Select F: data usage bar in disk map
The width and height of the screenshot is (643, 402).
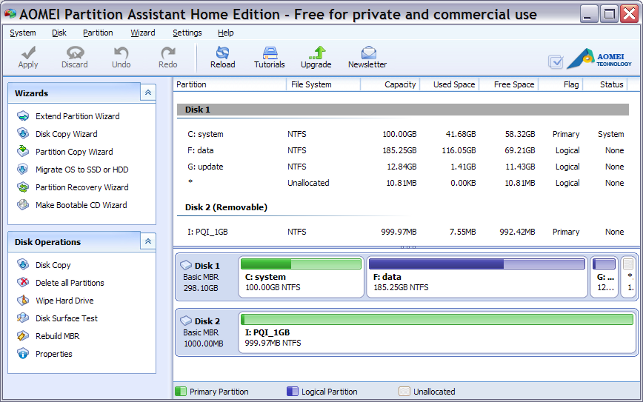[477, 264]
